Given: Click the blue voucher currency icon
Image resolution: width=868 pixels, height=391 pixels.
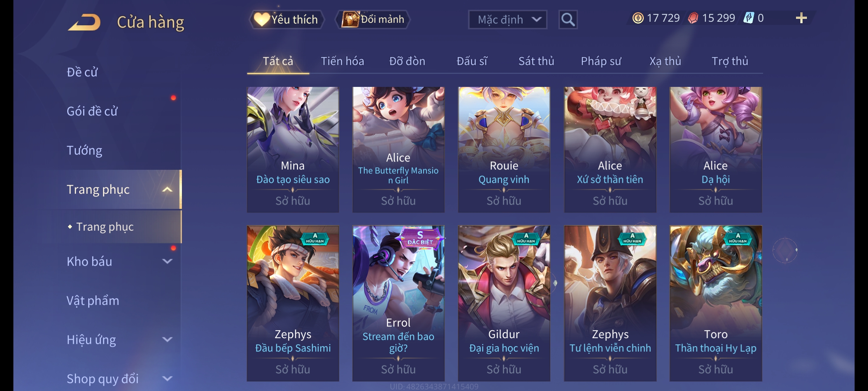Looking at the screenshot, I should coord(749,18).
